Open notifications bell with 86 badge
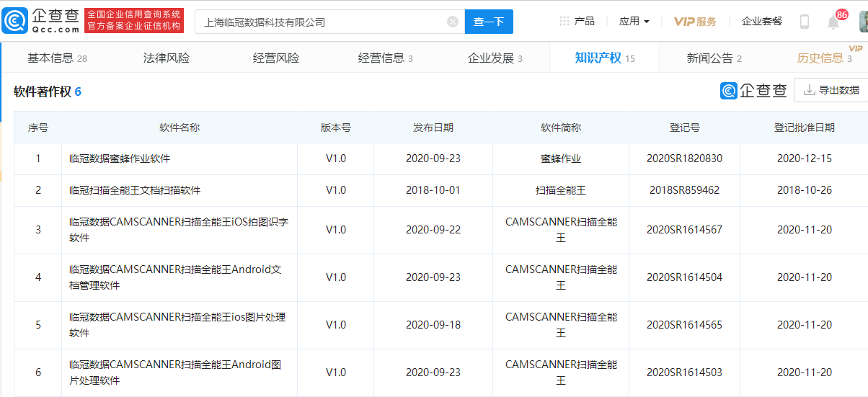Screen dimensions: 868x397 click(834, 22)
